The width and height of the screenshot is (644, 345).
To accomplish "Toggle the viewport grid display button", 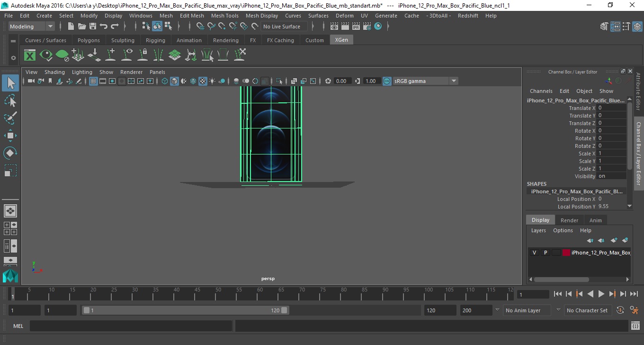I will point(93,81).
